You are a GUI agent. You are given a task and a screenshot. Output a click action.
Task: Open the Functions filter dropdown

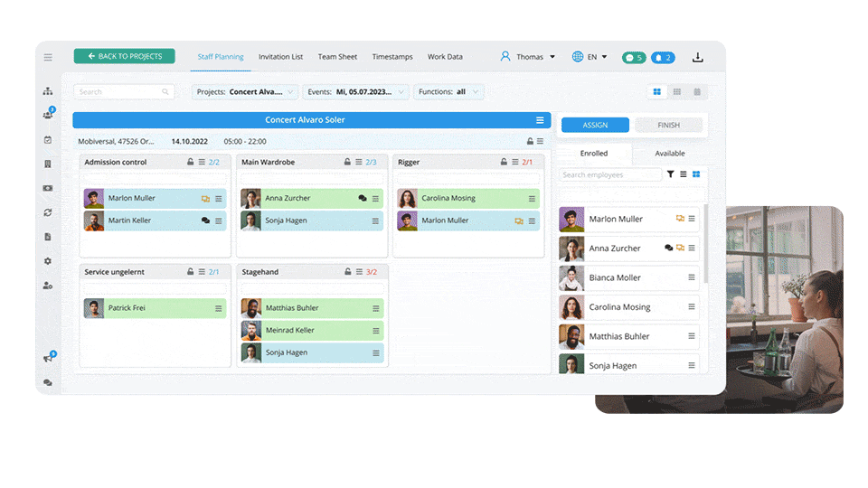pos(448,92)
